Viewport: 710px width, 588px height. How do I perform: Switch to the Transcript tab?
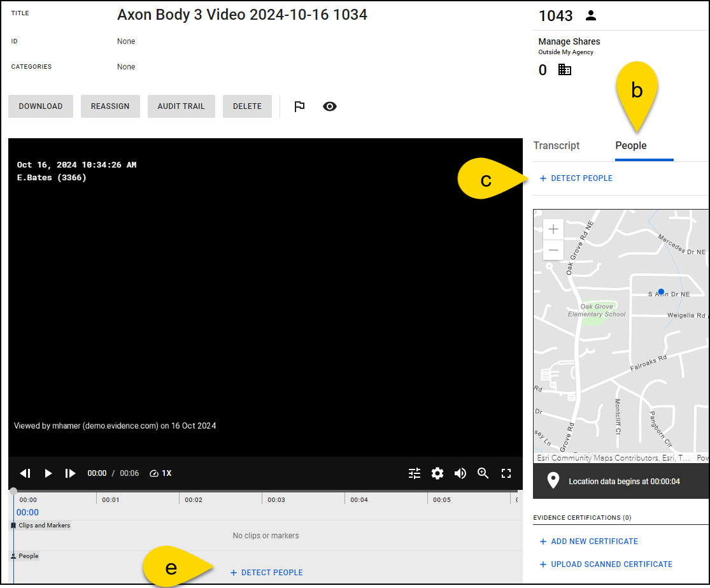tap(557, 146)
